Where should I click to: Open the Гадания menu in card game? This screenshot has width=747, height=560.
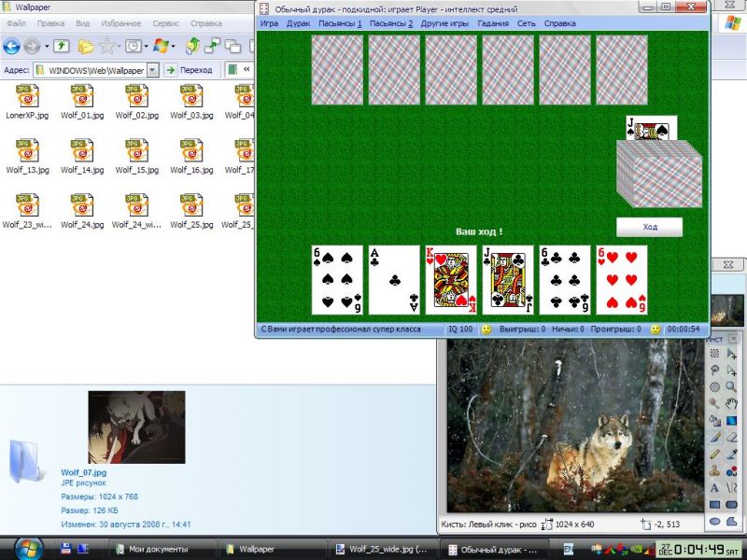point(493,22)
